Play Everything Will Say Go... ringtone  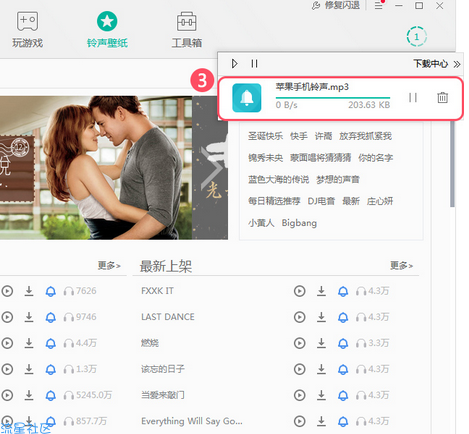299,421
